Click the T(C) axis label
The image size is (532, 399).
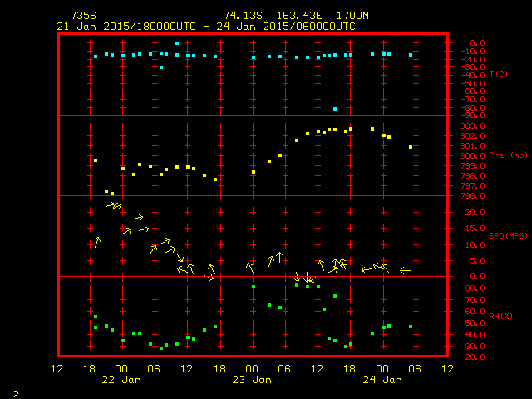point(499,74)
